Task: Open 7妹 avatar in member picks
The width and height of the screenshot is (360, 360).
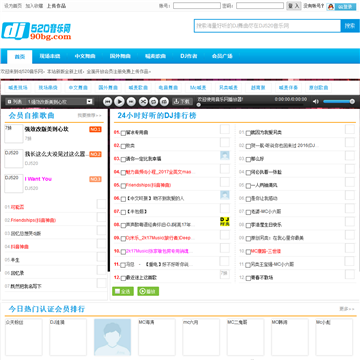Action: [14, 134]
